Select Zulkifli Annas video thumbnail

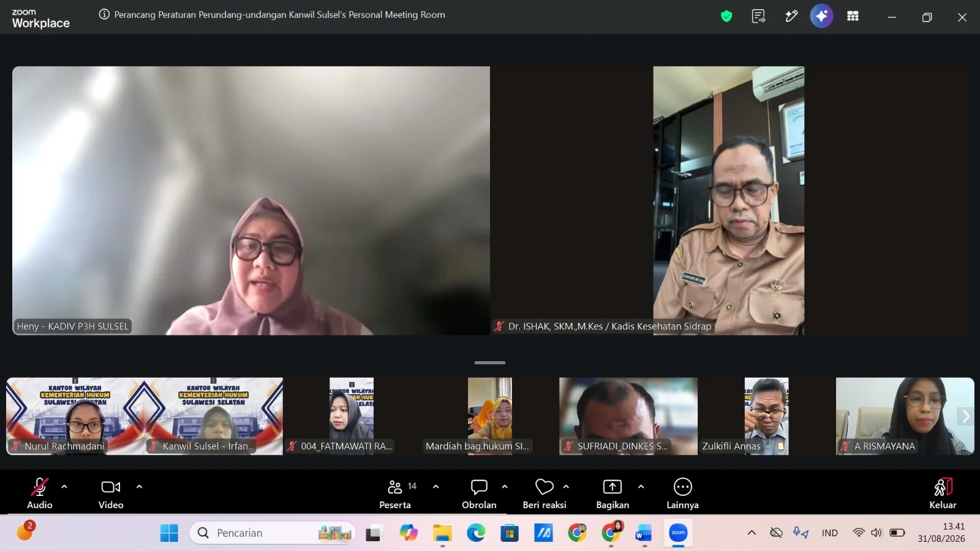767,416
